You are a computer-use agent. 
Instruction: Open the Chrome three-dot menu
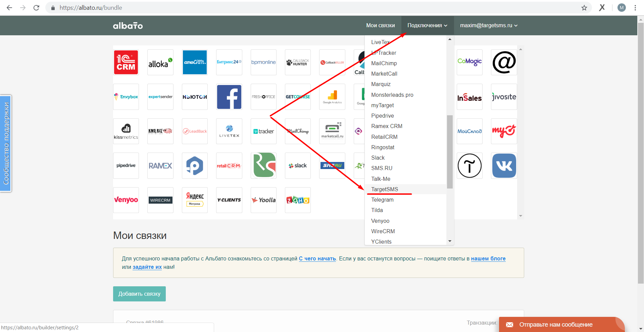click(635, 8)
